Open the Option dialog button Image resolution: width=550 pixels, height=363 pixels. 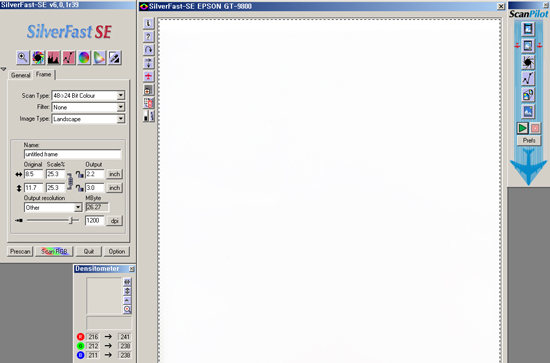pos(117,251)
